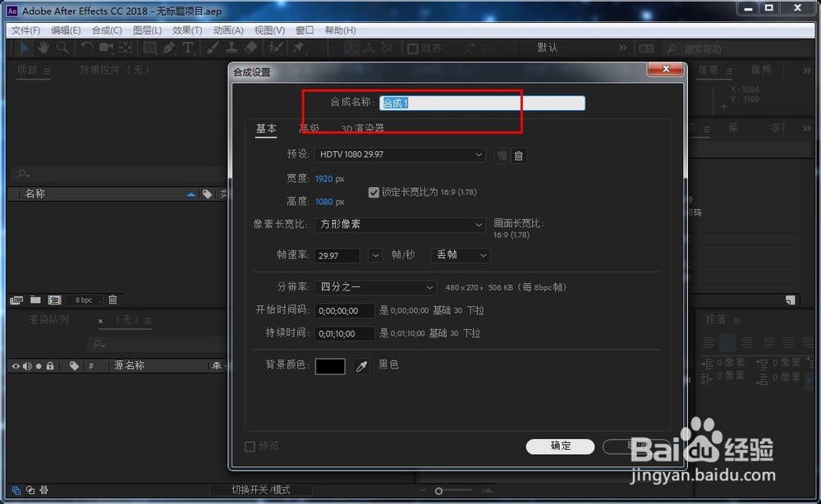
Task: Click the video visibility eye column header
Action: pos(16,366)
